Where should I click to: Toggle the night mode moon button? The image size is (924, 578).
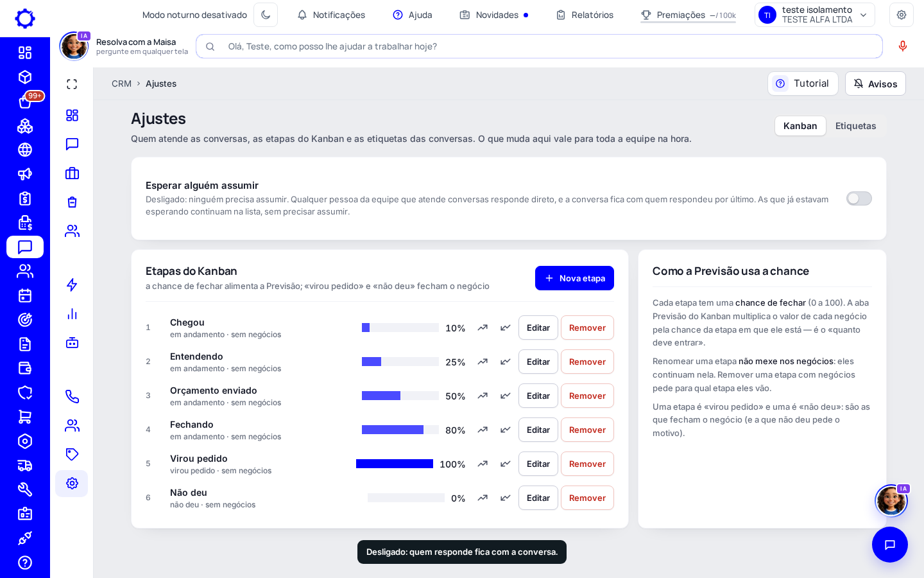(x=266, y=15)
